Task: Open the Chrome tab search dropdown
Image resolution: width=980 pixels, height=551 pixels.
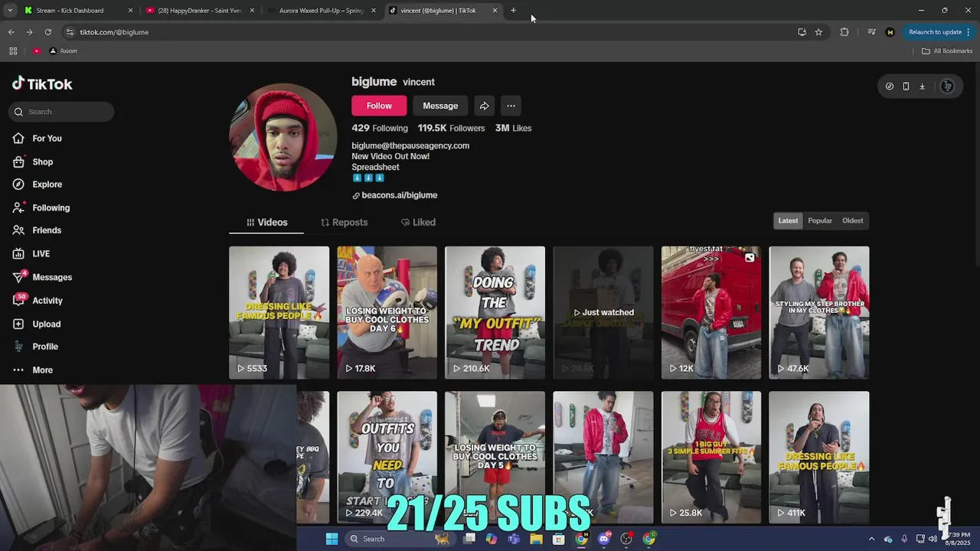Action: coord(10,11)
